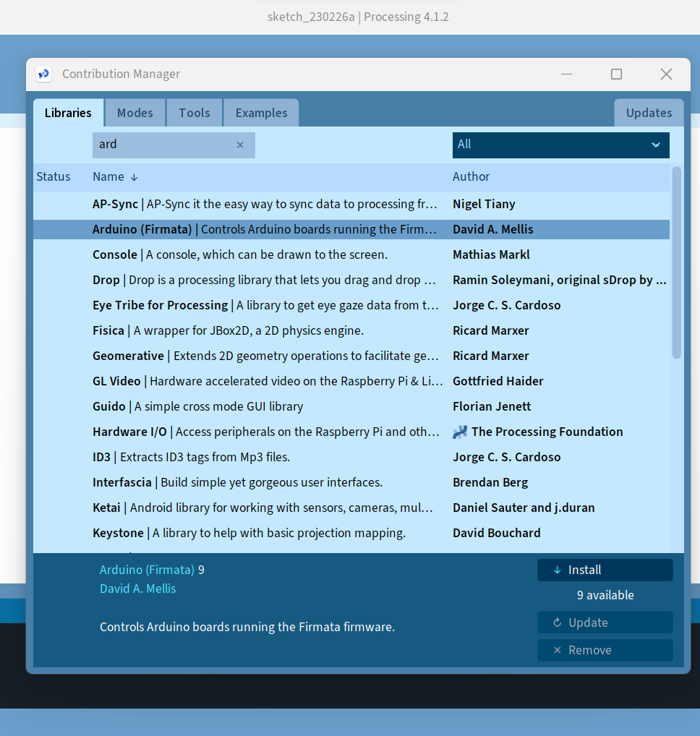700x736 pixels.
Task: Click author David Bouchard
Action: 497,534
